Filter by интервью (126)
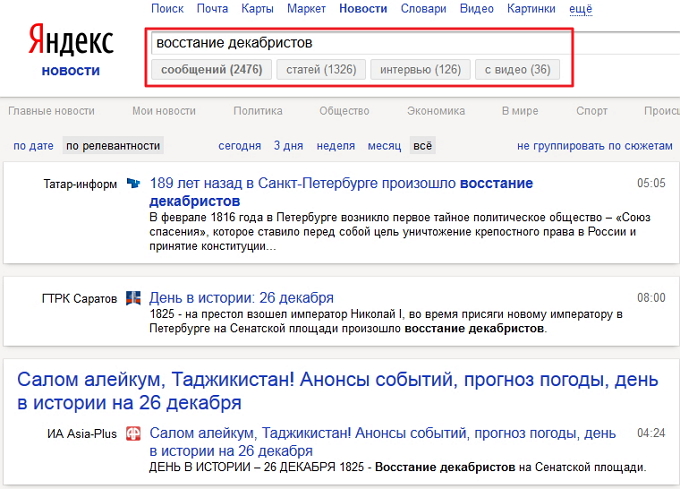680x489 pixels. 420,70
